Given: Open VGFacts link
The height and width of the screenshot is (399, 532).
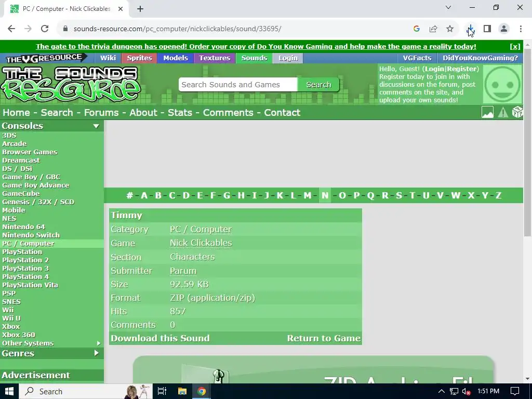Looking at the screenshot, I should click(417, 58).
